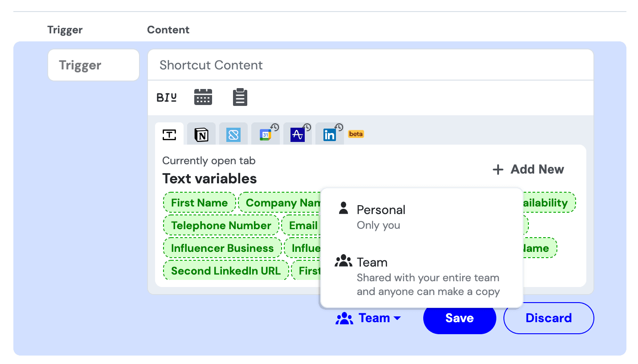Select the dark blue waveform integration tab

tap(297, 134)
